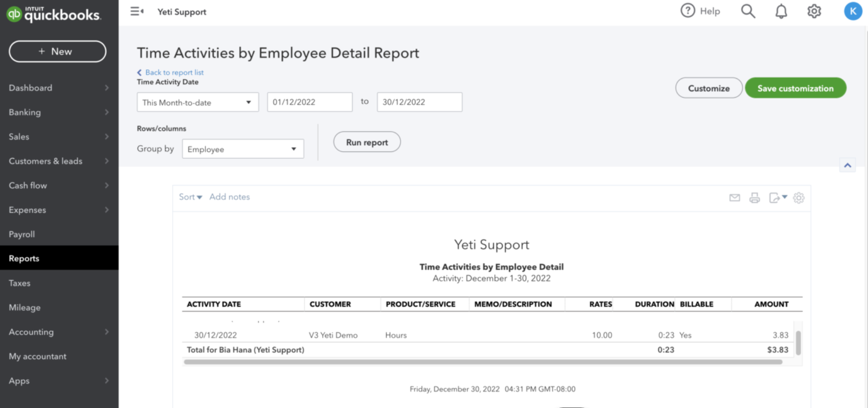Image resolution: width=868 pixels, height=408 pixels.
Task: Go back via 'Back to report list' link
Action: pos(174,73)
